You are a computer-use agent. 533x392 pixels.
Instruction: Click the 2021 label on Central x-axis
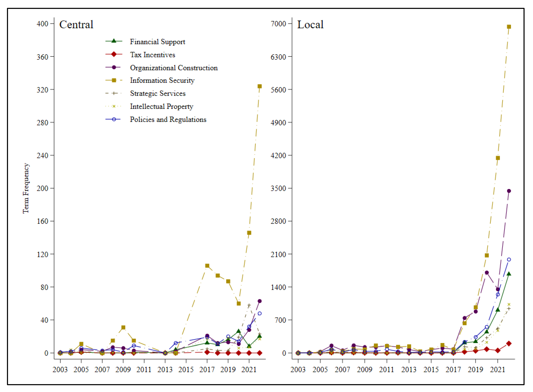[249, 369]
